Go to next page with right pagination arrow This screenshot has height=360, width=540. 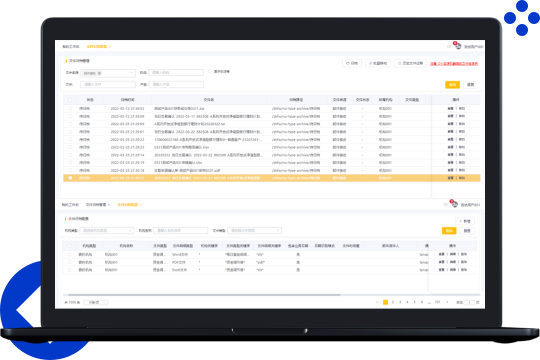447,302
